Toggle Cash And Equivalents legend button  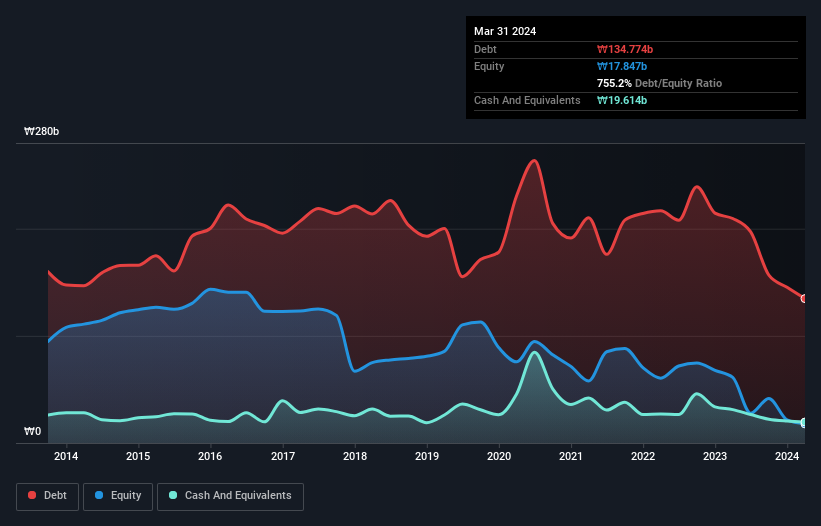click(x=230, y=496)
